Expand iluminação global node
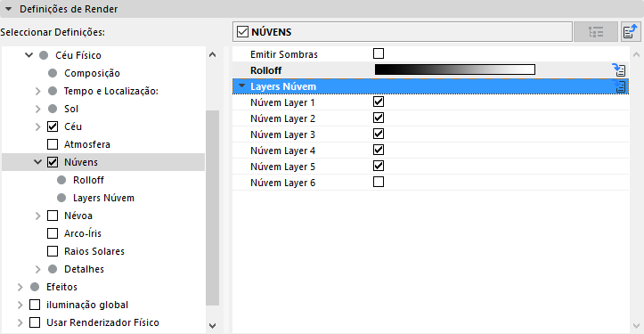644x334 pixels. (x=20, y=305)
